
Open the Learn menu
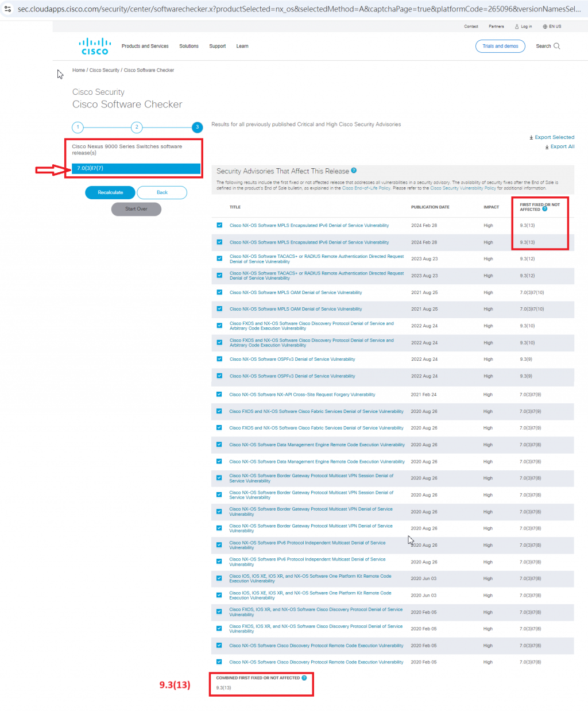242,46
